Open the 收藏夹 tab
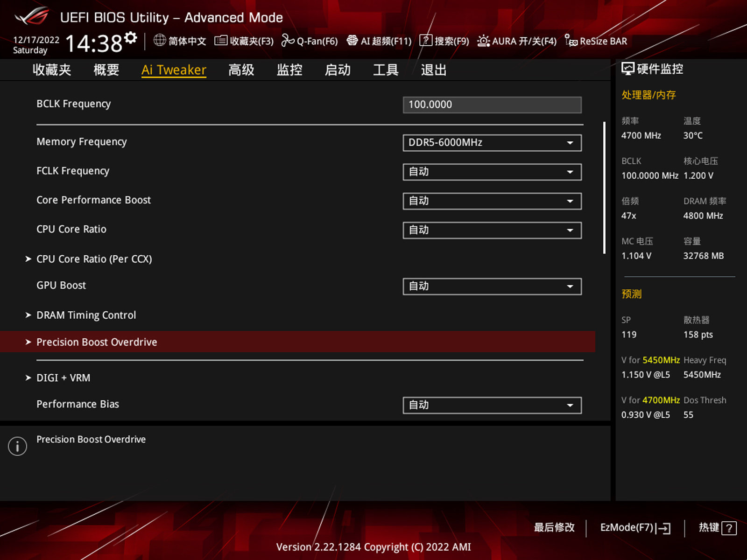 coord(52,70)
